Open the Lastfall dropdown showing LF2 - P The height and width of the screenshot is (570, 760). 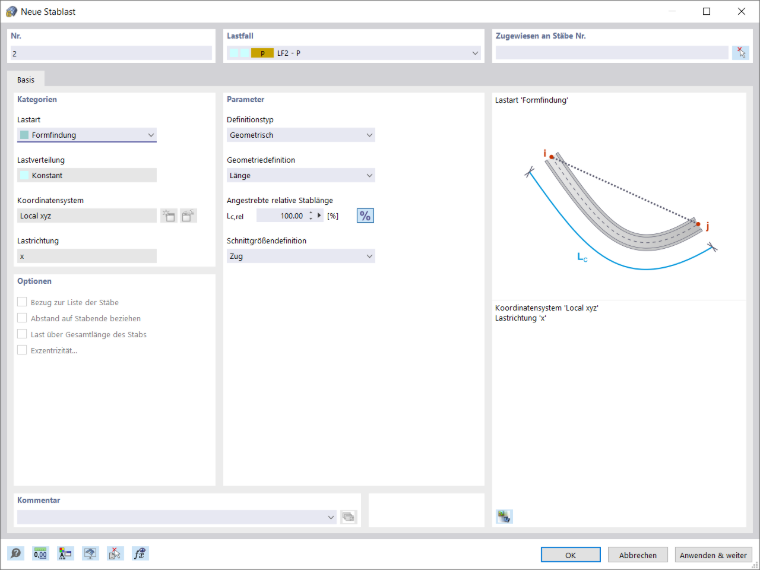(353, 53)
